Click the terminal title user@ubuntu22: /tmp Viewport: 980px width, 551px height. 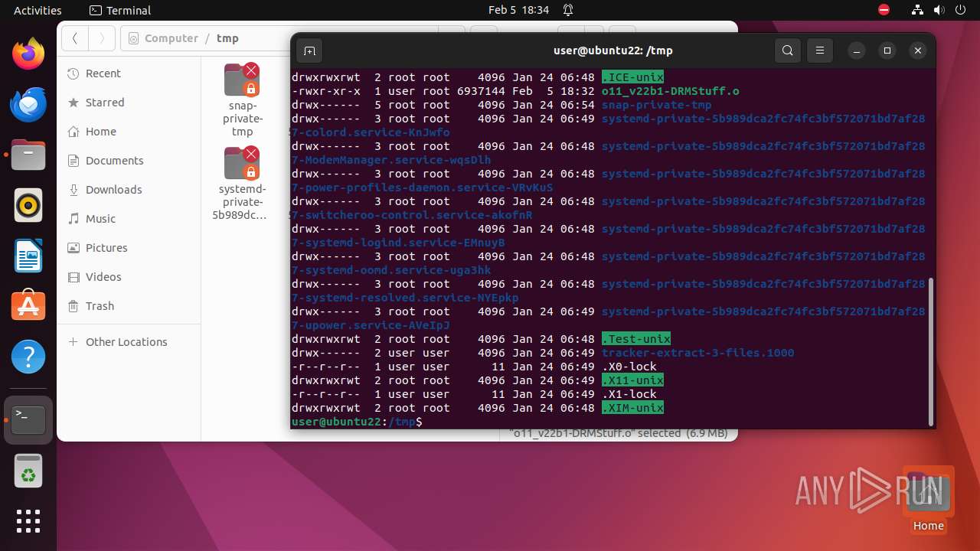612,51
